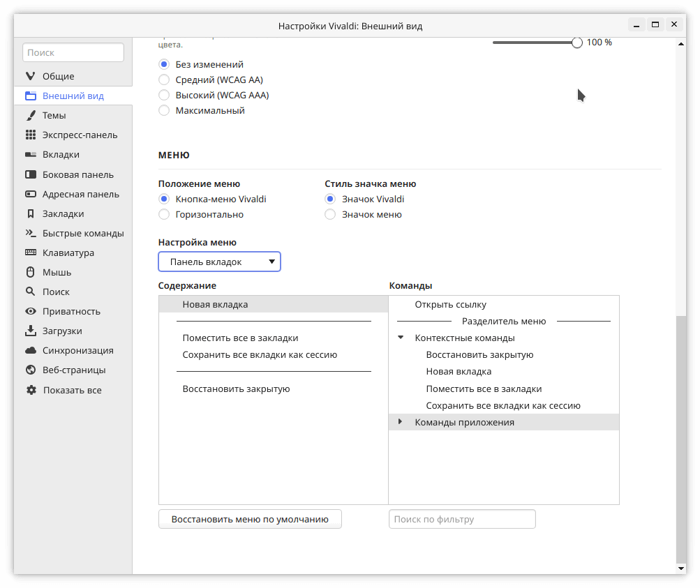Click the Поиск settings search field
Image resolution: width=700 pixels, height=588 pixels.
[73, 52]
